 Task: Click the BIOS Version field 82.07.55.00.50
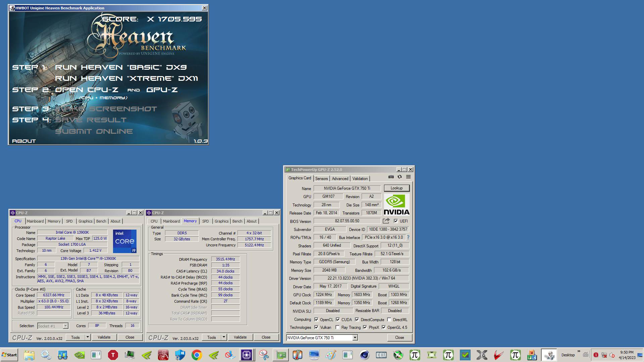click(x=347, y=221)
